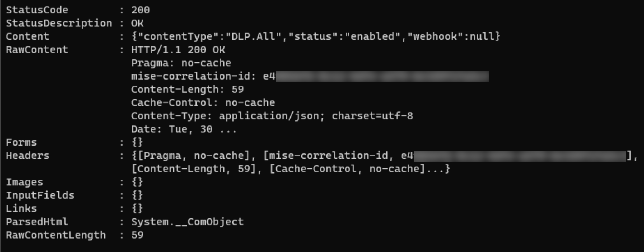Click the "Content-Length: 59" line
The width and height of the screenshot is (644, 252).
pos(187,90)
